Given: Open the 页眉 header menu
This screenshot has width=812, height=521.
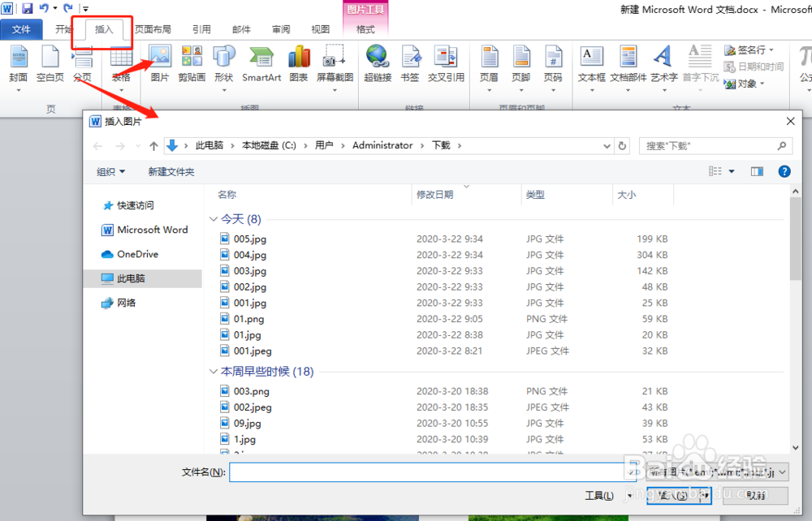Looking at the screenshot, I should pos(489,68).
